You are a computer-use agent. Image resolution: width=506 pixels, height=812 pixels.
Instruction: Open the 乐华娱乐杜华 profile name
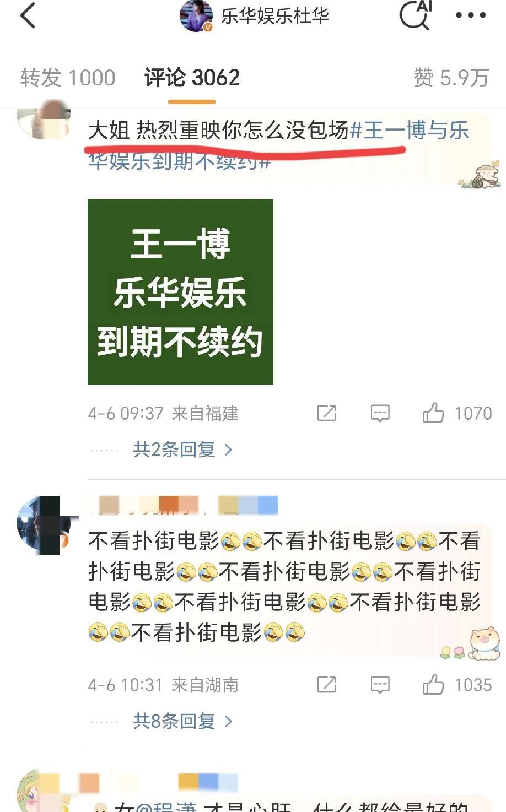point(275,16)
